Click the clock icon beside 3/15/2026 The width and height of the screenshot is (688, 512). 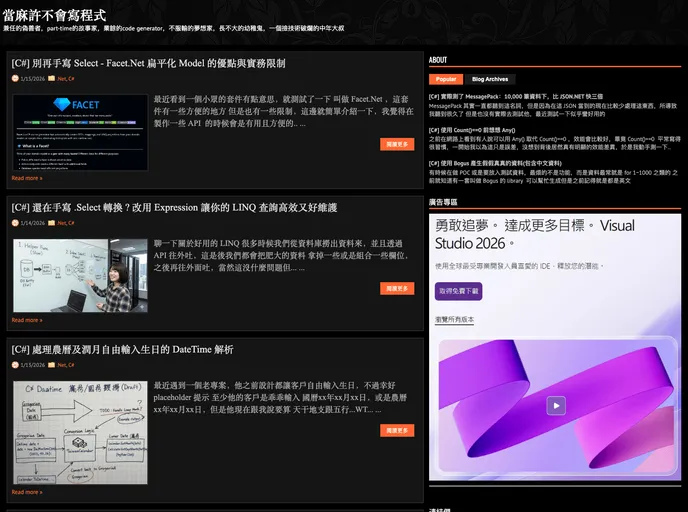(15, 365)
